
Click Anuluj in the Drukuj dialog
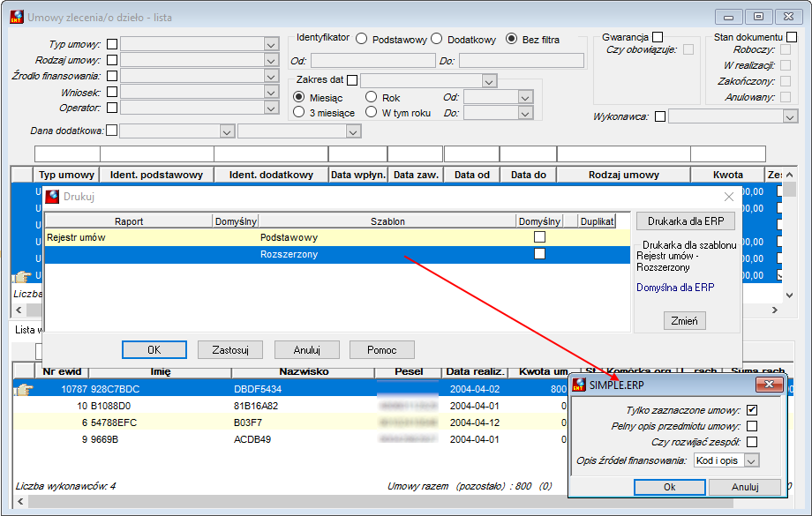click(306, 350)
